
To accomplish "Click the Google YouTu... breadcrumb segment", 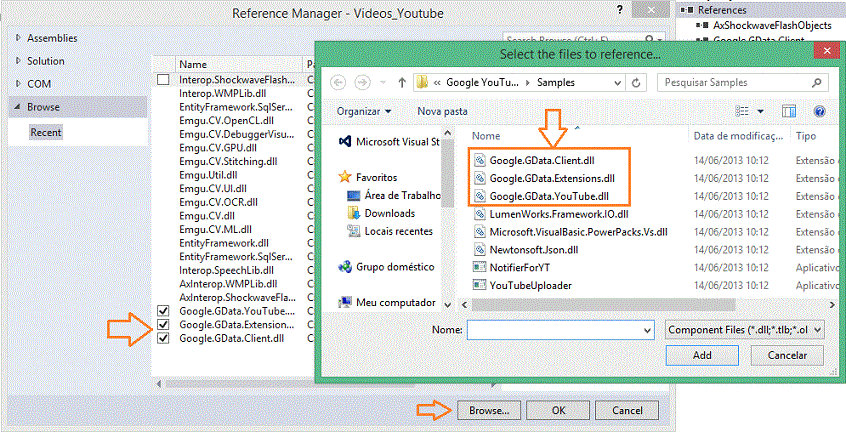I will (x=482, y=83).
